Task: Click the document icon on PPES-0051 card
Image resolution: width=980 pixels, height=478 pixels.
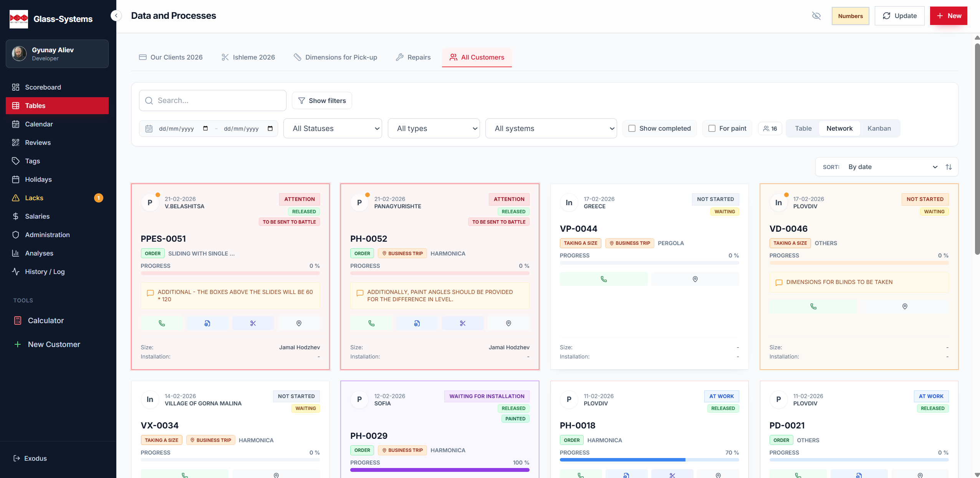Action: (x=207, y=323)
